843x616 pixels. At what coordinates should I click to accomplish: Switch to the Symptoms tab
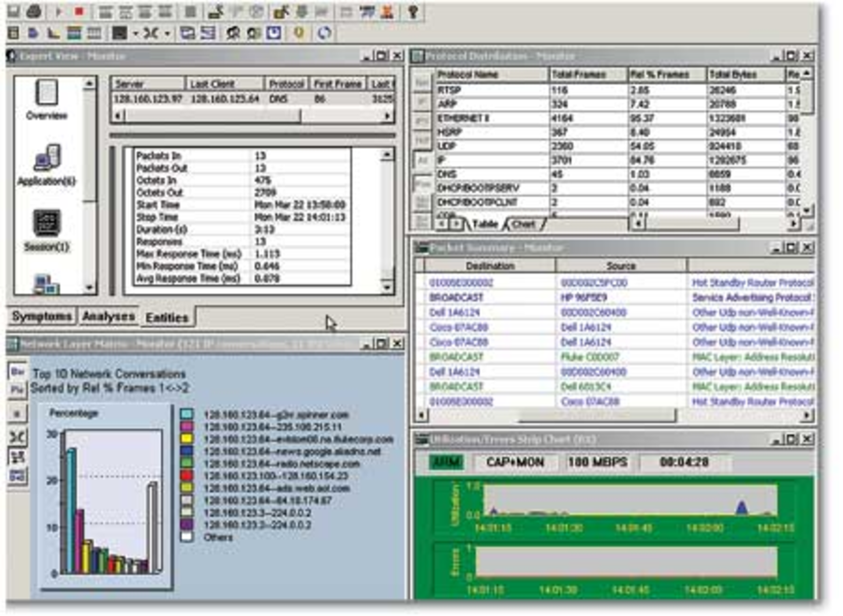(x=42, y=316)
